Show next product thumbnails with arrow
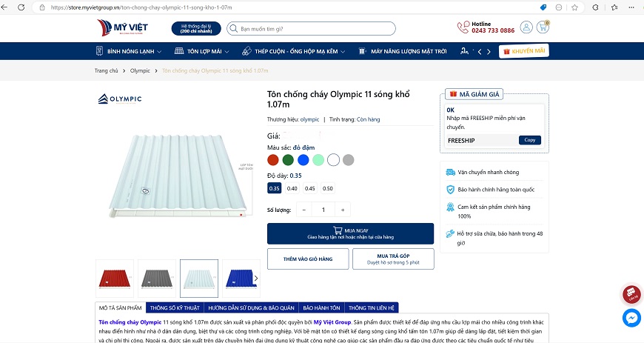 pos(256,279)
